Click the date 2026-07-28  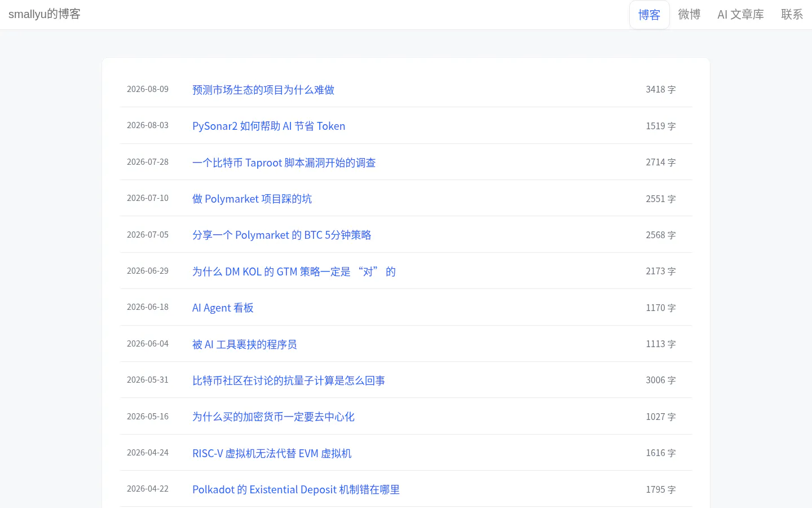click(148, 162)
